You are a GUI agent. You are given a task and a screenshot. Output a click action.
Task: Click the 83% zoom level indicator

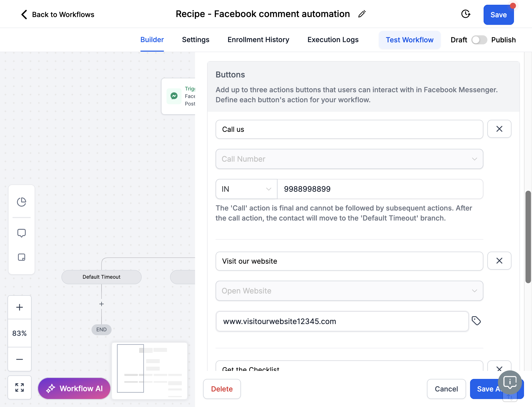[20, 333]
